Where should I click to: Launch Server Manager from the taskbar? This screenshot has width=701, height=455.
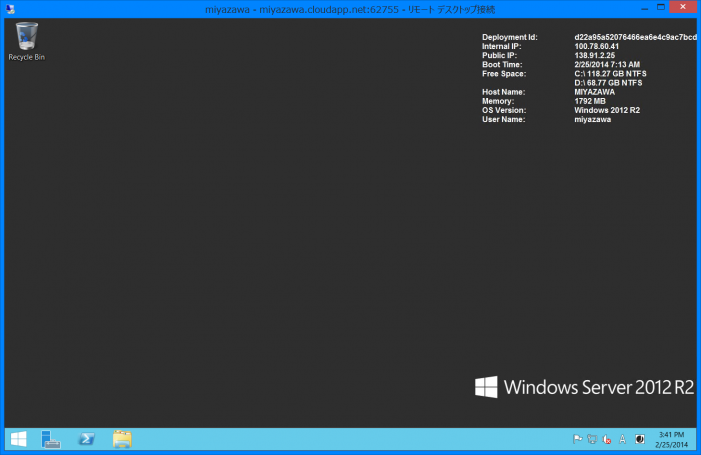point(51,439)
